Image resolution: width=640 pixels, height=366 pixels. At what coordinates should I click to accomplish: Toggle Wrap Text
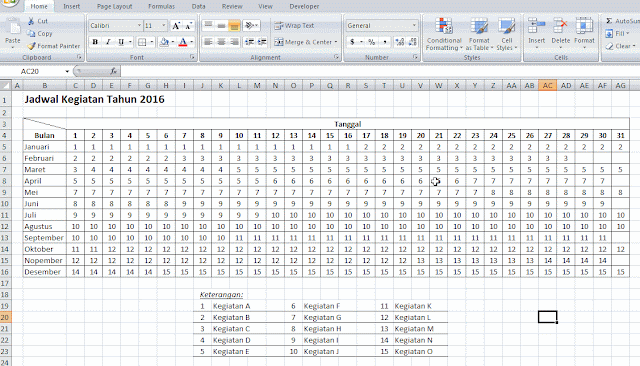(294, 26)
